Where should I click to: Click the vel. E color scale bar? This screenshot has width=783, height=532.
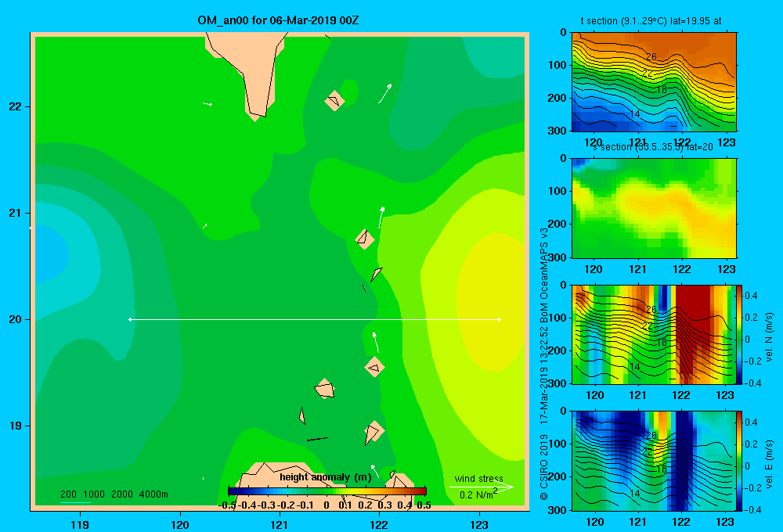tap(740, 461)
